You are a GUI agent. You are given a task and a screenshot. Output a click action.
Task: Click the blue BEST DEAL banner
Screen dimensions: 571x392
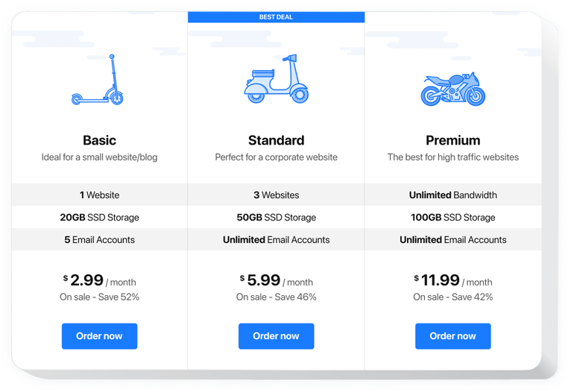(x=276, y=17)
